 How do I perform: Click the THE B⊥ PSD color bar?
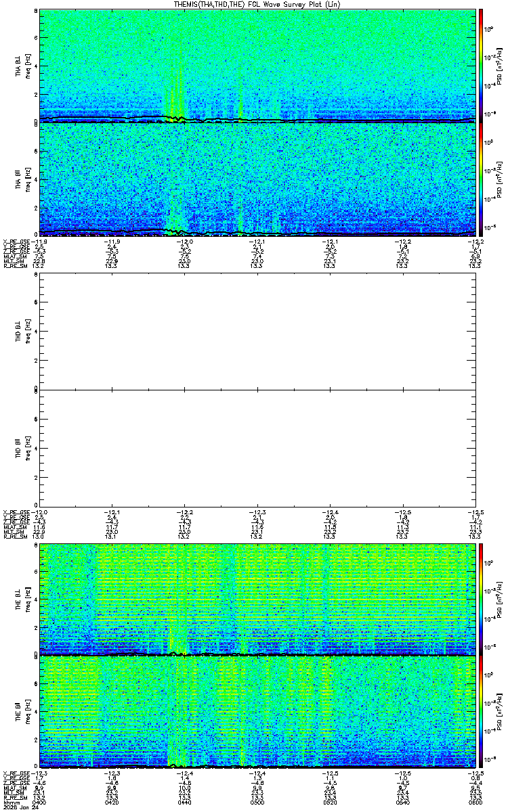(x=481, y=599)
